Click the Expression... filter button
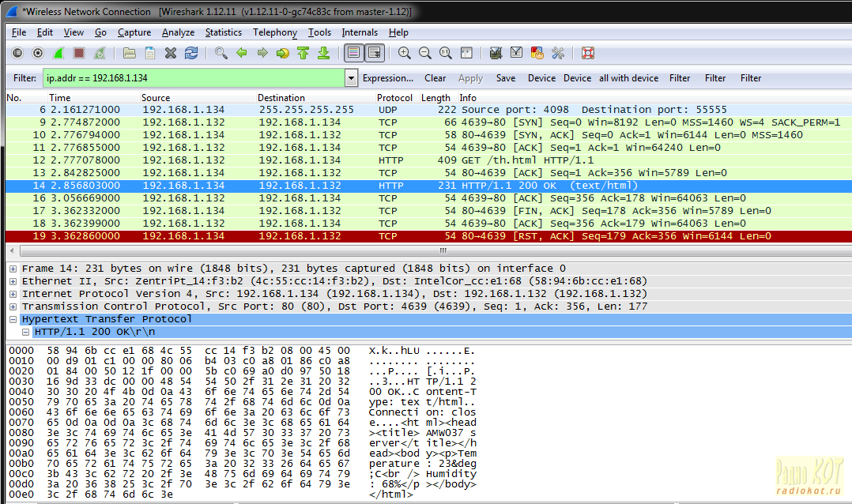This screenshot has height=504, width=852. (387, 78)
